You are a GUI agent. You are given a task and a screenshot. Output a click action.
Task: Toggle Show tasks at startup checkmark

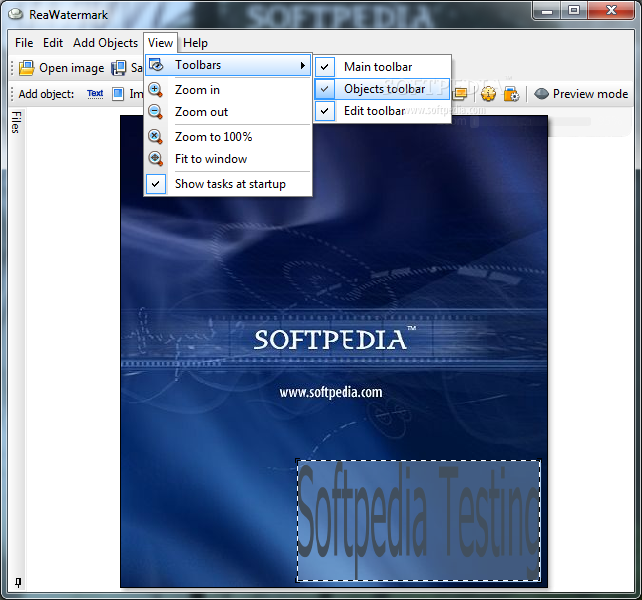pos(156,184)
